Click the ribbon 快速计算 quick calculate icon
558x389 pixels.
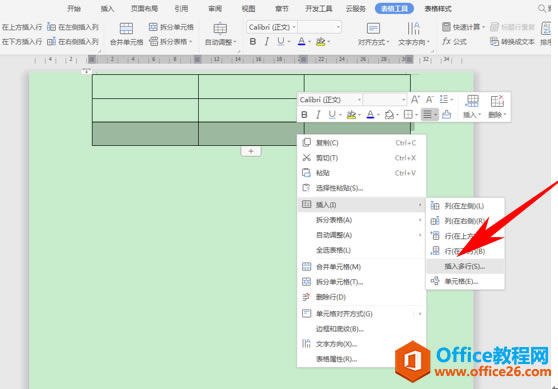point(446,27)
